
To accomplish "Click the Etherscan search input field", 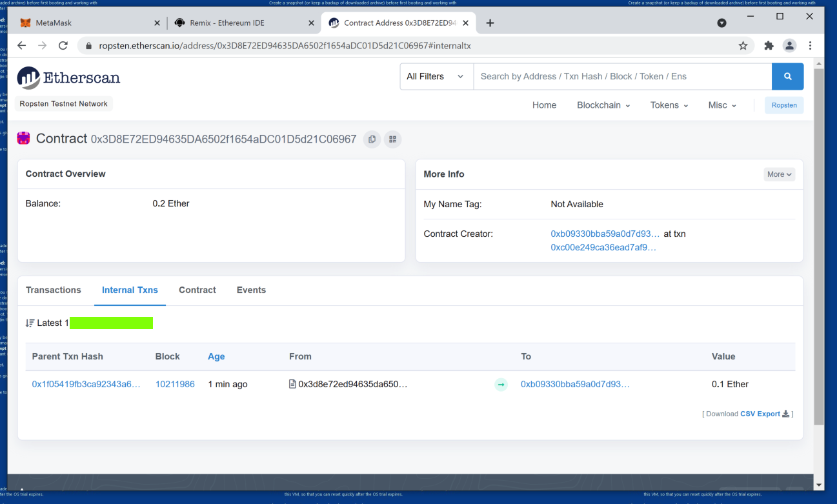I will tap(622, 77).
